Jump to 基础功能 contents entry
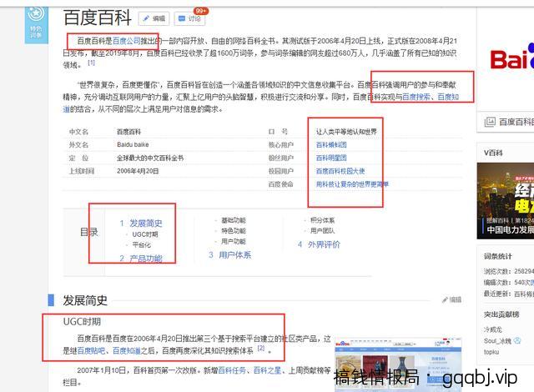 point(234,220)
